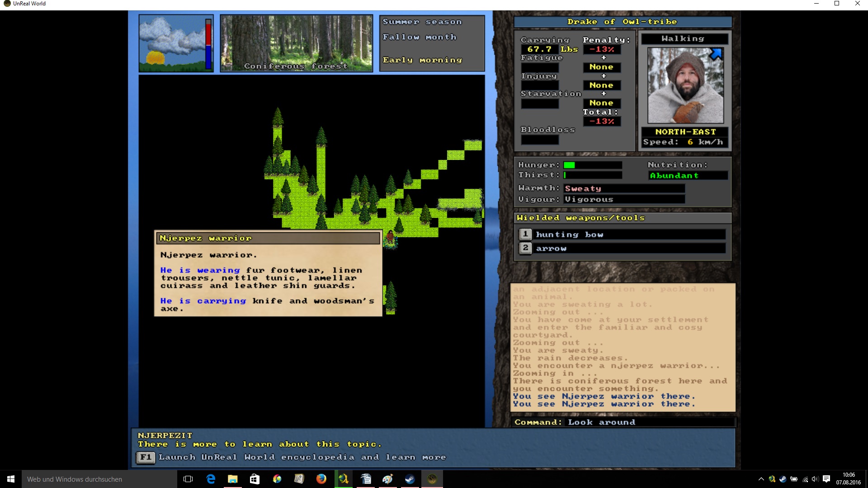Viewport: 868px width, 488px height.
Task: Click the Total '-13%' penalty value
Action: [602, 121]
